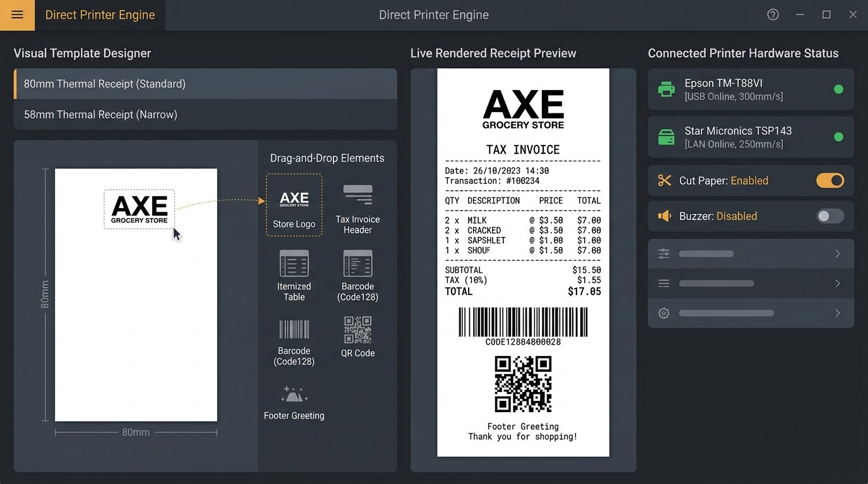Image resolution: width=868 pixels, height=484 pixels.
Task: Pick the QR Code element
Action: pos(358,337)
